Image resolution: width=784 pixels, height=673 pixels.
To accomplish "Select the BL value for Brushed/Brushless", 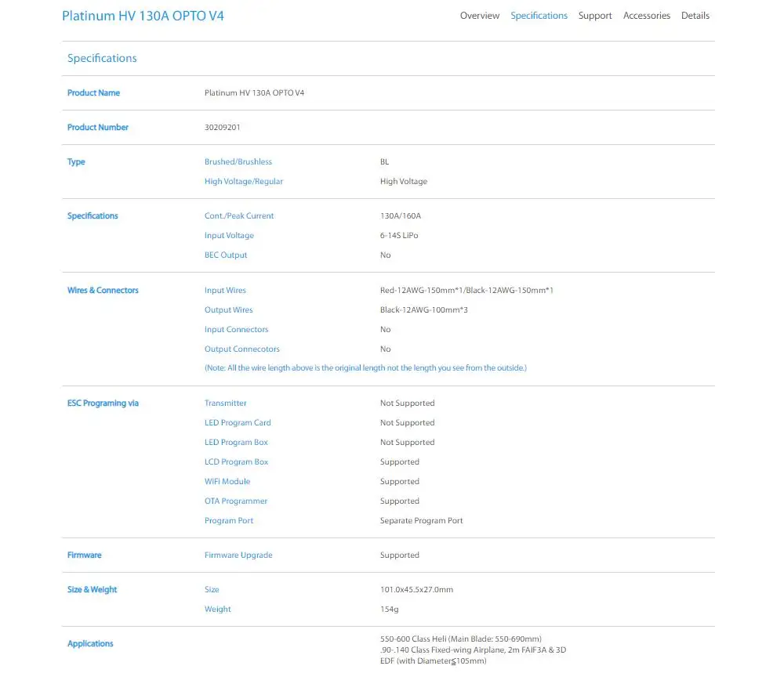I will pos(384,162).
